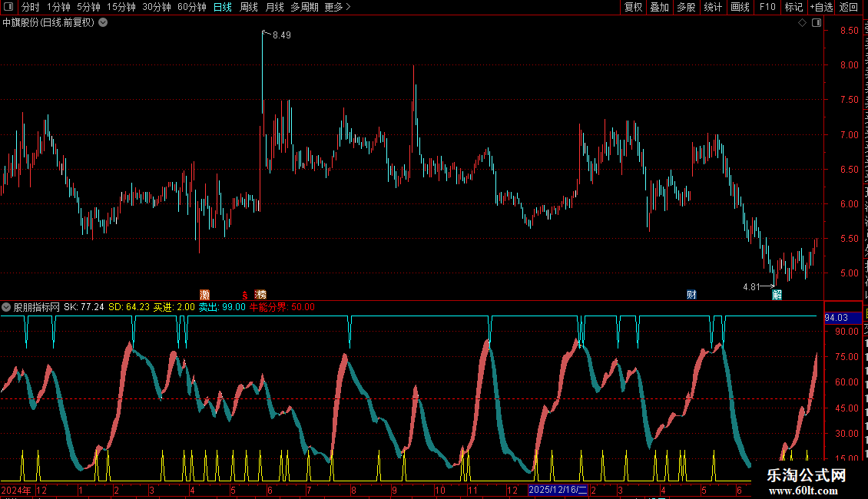This screenshot has width=868, height=499.
Task: Click the 中旗股份(日线.前复权) chart title
Action: pyautogui.click(x=48, y=23)
